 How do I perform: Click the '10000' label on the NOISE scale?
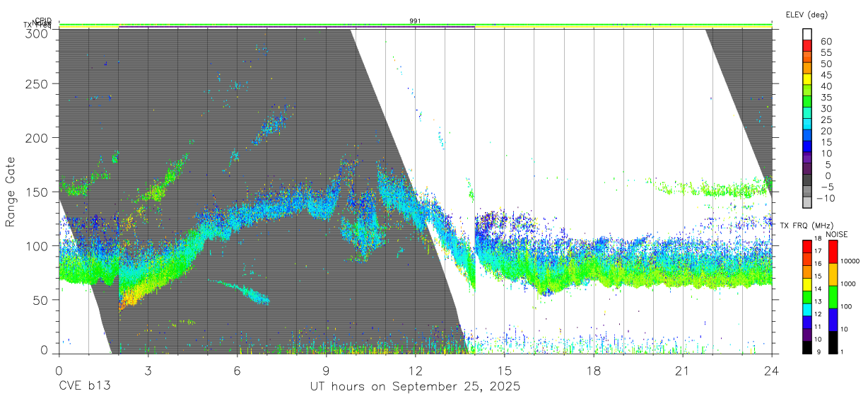point(850,261)
